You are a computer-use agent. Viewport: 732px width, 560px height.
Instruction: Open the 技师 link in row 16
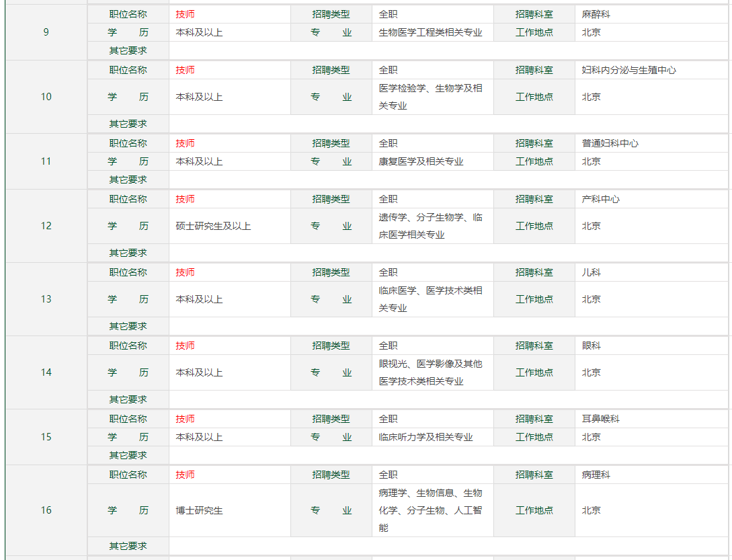tap(186, 475)
